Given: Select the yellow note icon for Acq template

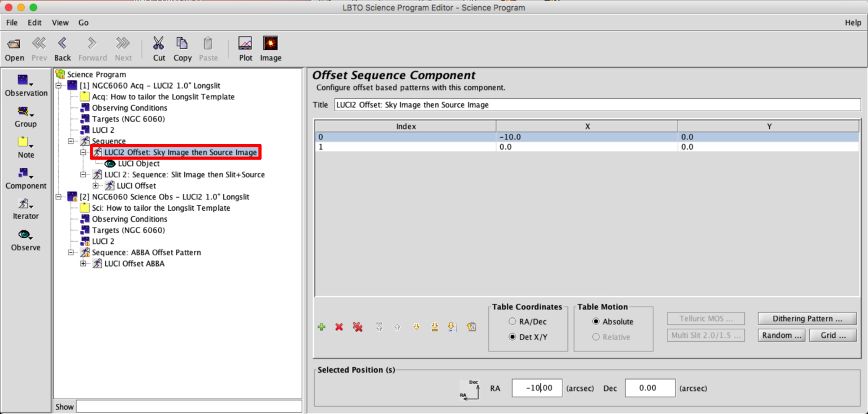Looking at the screenshot, I should tap(85, 97).
